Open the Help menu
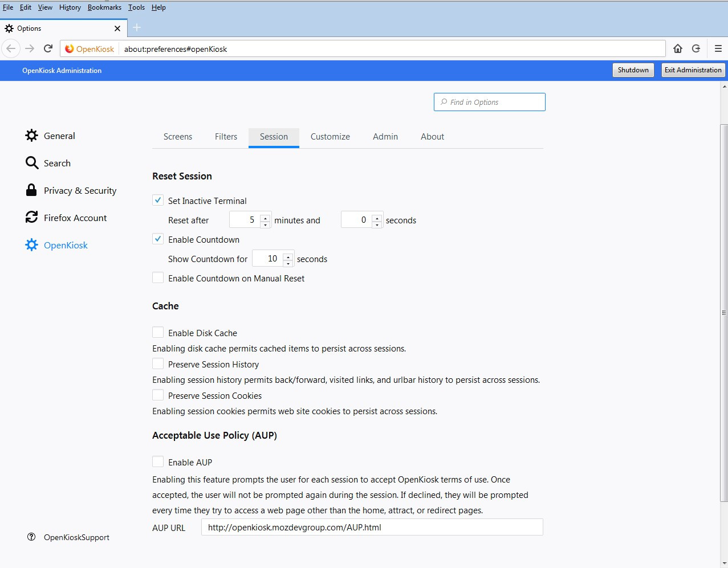Viewport: 728px width, 568px height. pos(158,7)
